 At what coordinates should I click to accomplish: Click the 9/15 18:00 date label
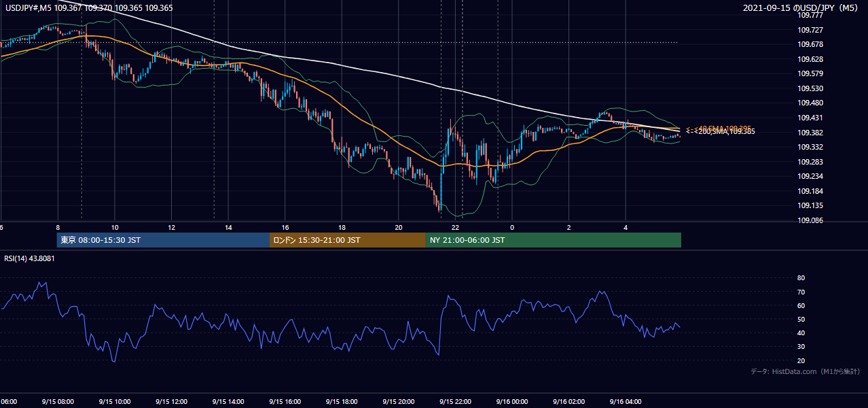pos(341,402)
